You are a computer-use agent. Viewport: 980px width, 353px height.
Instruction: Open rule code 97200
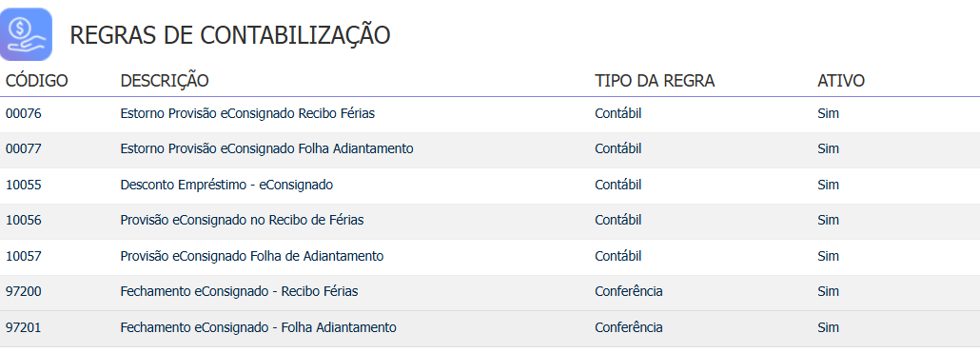point(23,292)
